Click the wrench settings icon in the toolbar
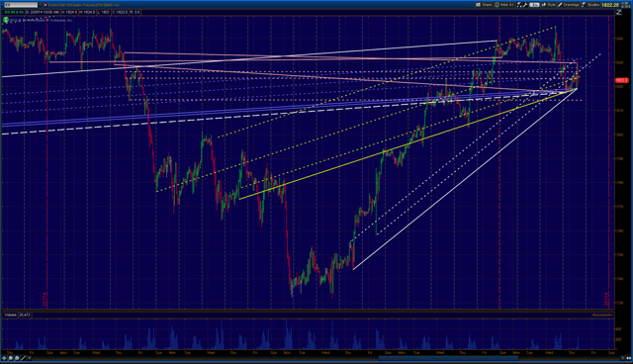 click(525, 5)
